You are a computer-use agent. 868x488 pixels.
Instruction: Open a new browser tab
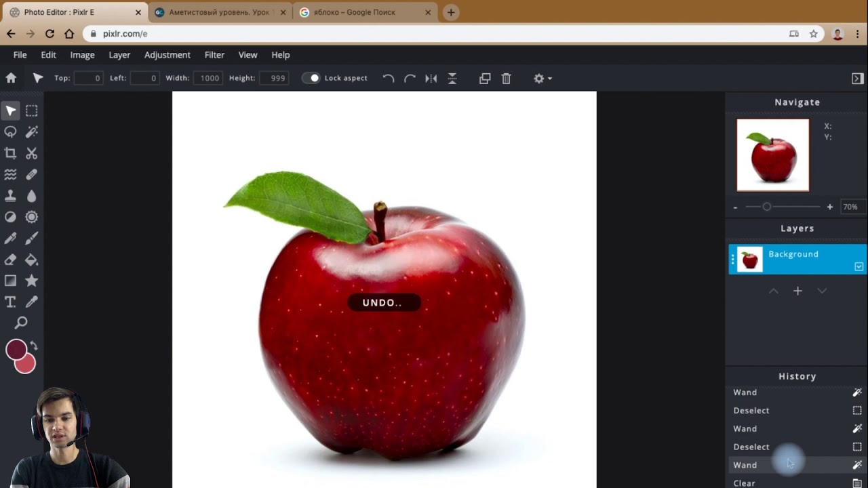click(x=451, y=12)
